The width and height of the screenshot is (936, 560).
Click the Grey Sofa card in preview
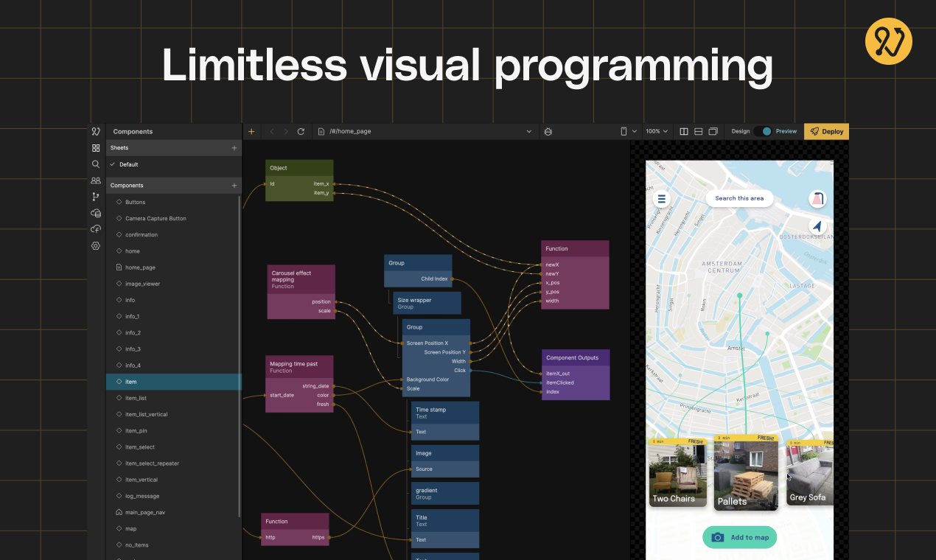pos(809,472)
